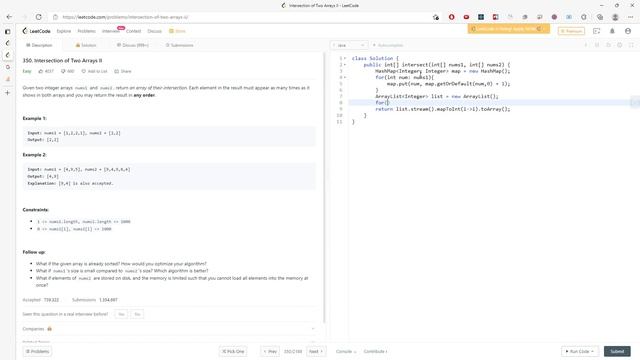Click the red YouTube-style extension icon
Image resolution: width=640 pixels, height=360 pixels.
(x=466, y=17)
